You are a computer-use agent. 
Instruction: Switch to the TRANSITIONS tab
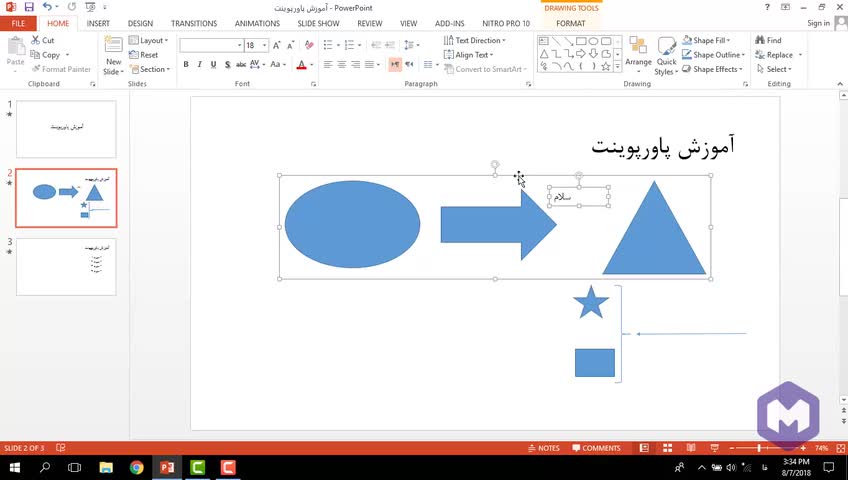coord(194,23)
